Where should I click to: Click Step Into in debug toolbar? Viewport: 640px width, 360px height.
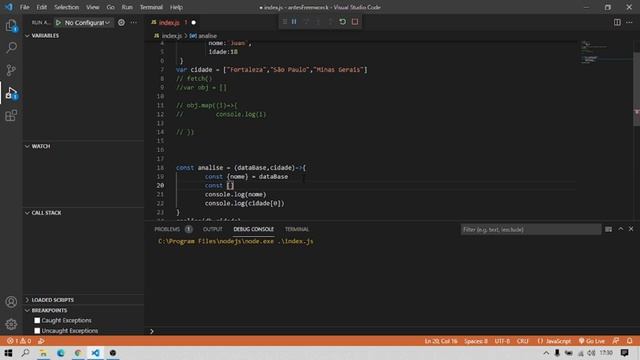coord(318,22)
